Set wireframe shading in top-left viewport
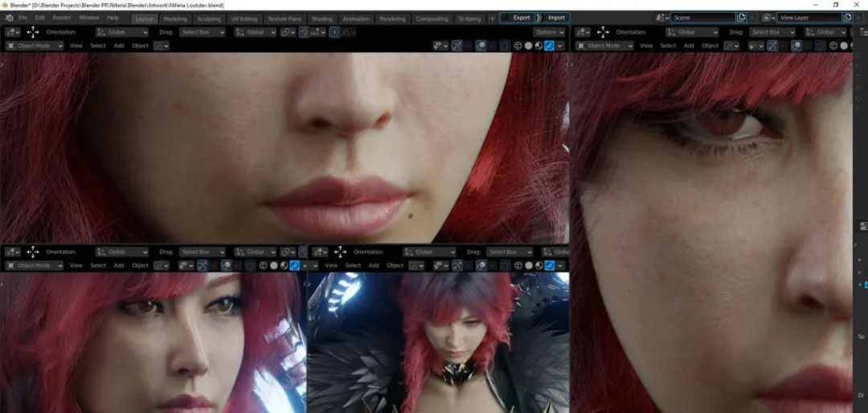The height and width of the screenshot is (413, 868). click(x=518, y=45)
